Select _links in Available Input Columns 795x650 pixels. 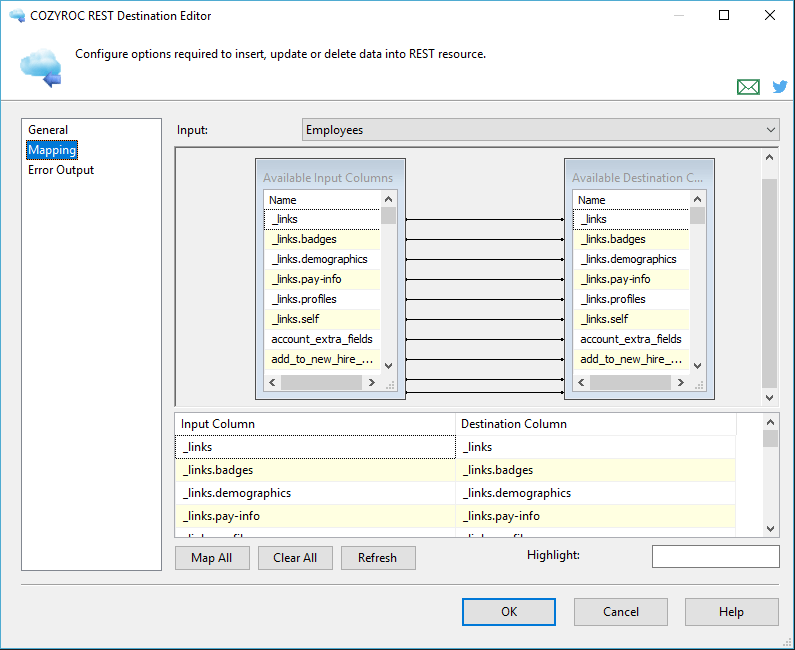point(322,219)
